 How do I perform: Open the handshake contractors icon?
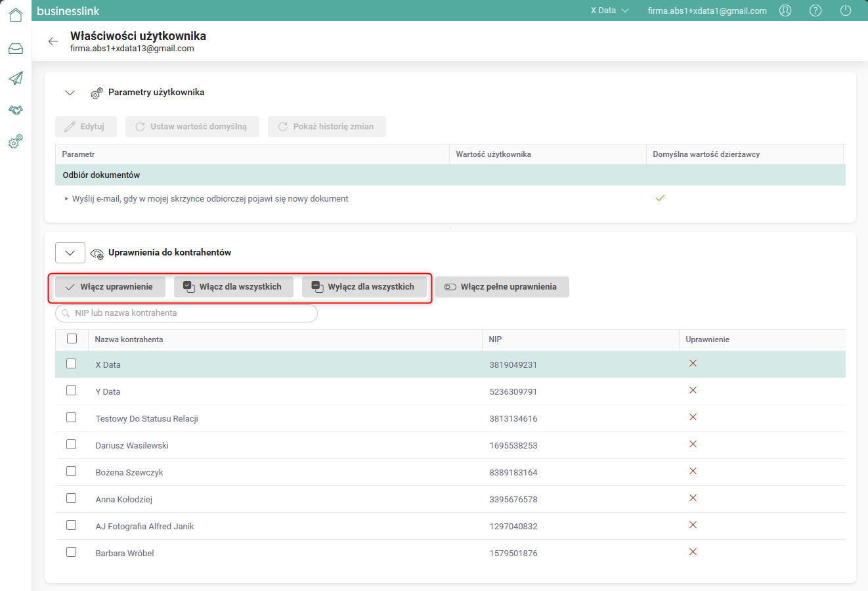16,110
